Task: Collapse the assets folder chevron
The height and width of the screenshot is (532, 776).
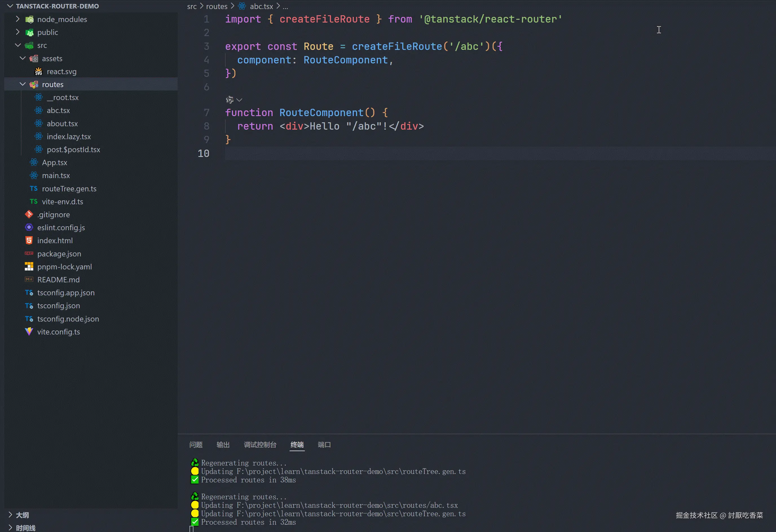Action: tap(23, 58)
